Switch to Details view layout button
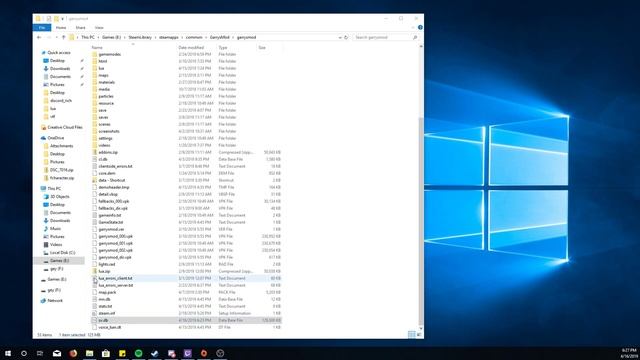The image size is (640, 360). pos(411,335)
